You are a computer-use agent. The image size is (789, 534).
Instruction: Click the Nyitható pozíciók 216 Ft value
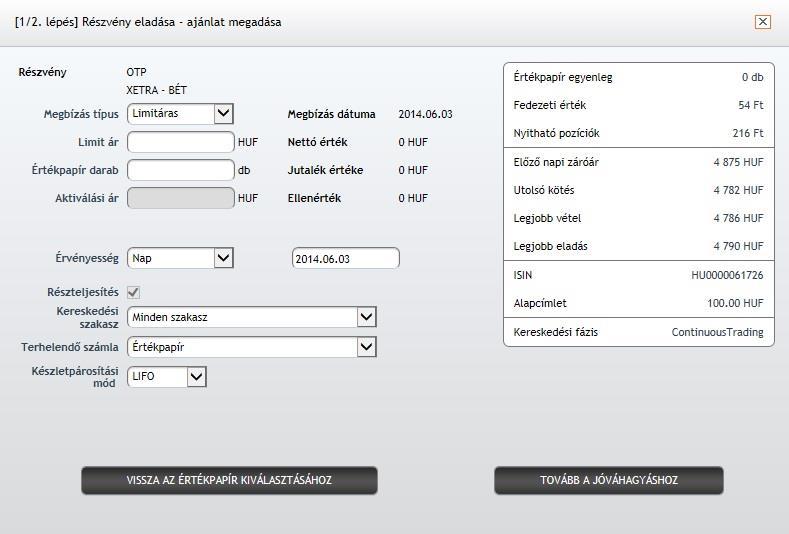pyautogui.click(x=748, y=133)
